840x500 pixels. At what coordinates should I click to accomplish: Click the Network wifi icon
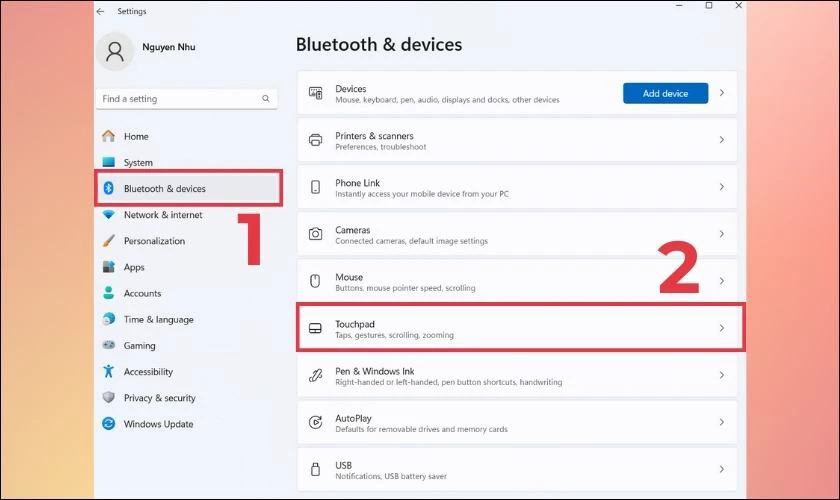[108, 214]
